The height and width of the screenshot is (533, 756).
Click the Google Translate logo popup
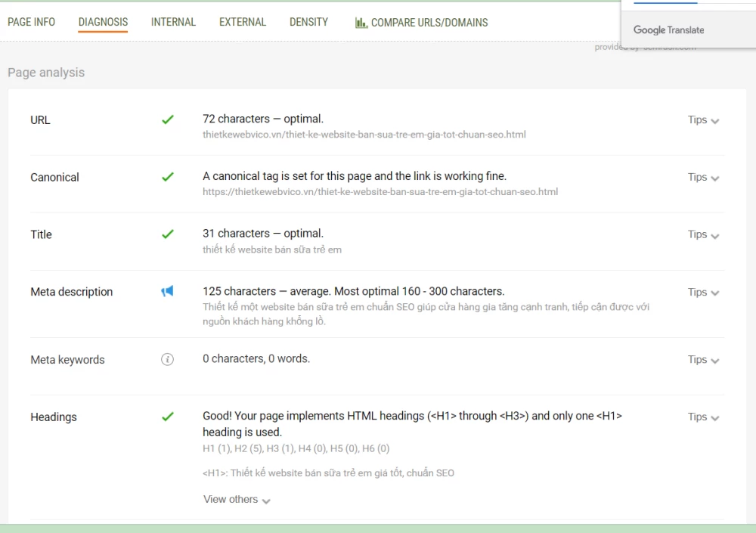668,30
